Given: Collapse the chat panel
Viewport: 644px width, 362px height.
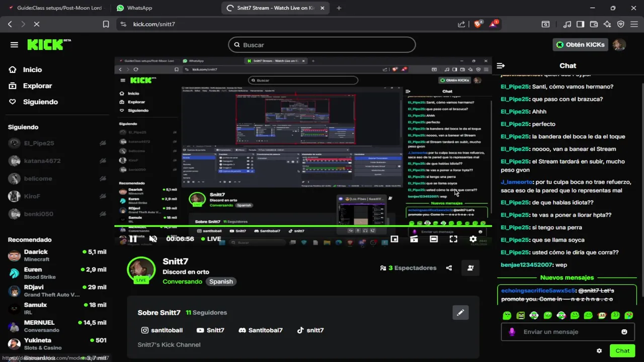Looking at the screenshot, I should (501, 66).
